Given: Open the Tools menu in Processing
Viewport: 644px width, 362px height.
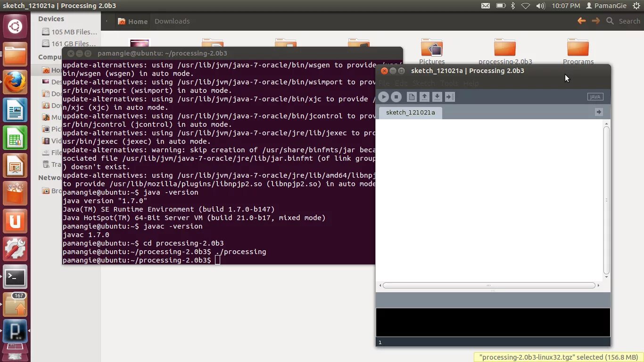Looking at the screenshot, I should 449,83.
